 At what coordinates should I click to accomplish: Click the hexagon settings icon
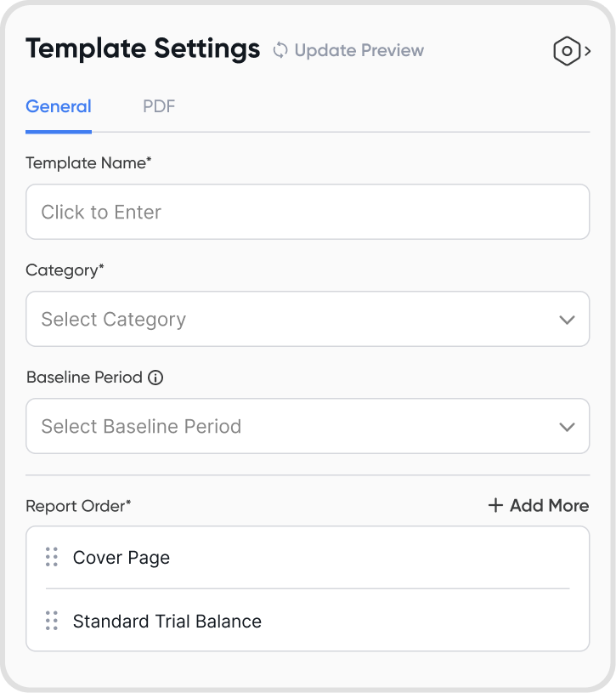click(566, 51)
